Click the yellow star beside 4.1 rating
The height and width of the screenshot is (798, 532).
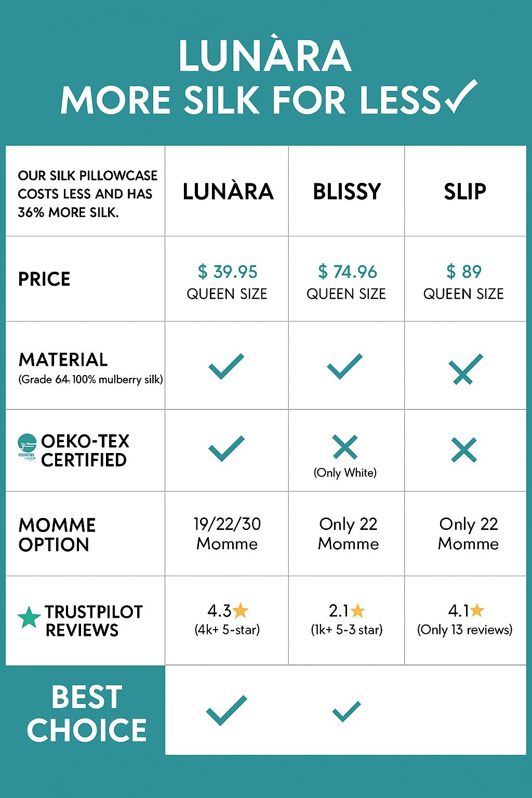477,610
